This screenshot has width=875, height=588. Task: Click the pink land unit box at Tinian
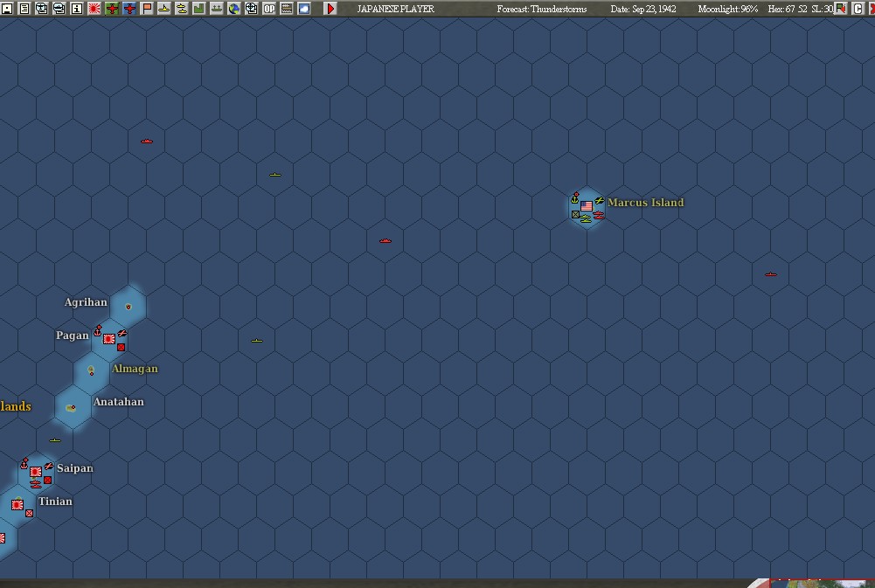[x=30, y=513]
